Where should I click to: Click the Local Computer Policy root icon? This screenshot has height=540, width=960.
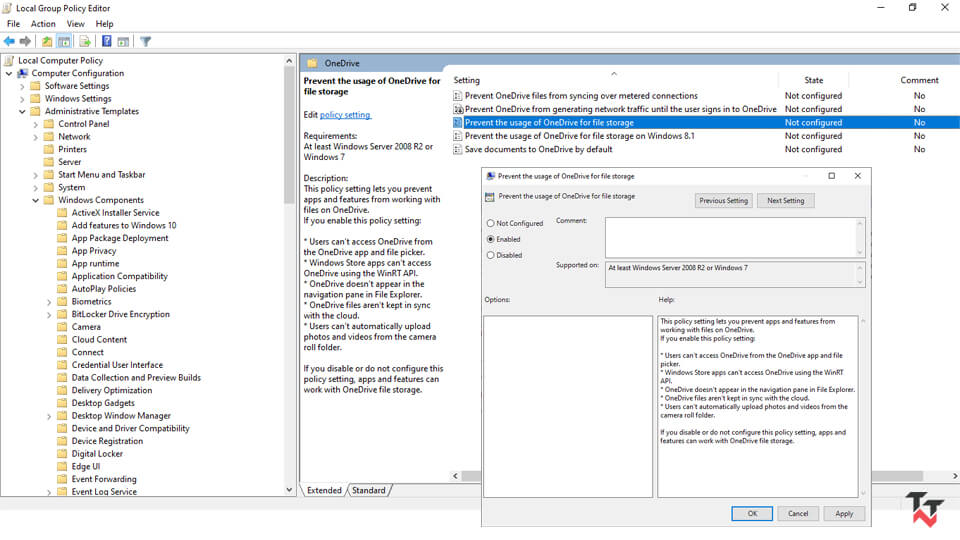click(x=9, y=60)
